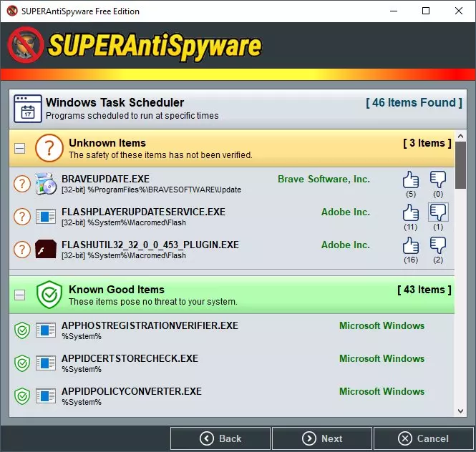This screenshot has width=476, height=452.
Task: Click the '46 Items Found' count
Action: 414,102
